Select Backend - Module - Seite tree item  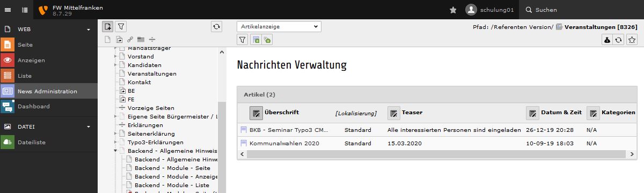click(172, 168)
